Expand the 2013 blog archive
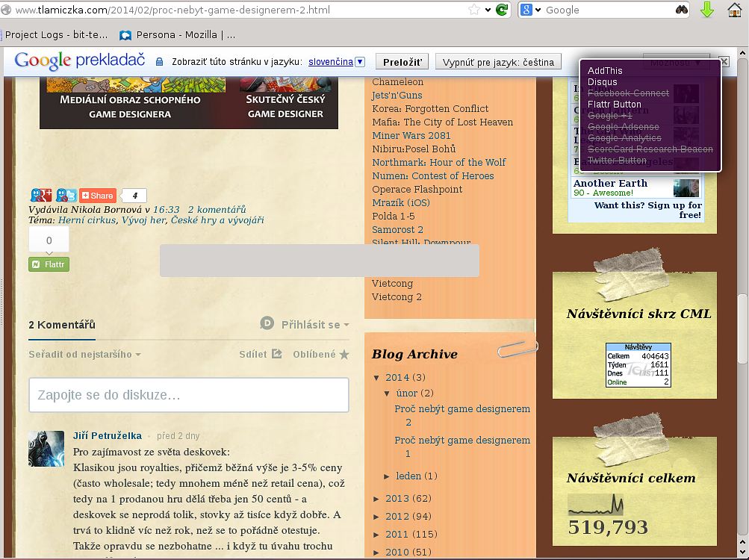This screenshot has height=560, width=749. click(x=376, y=499)
